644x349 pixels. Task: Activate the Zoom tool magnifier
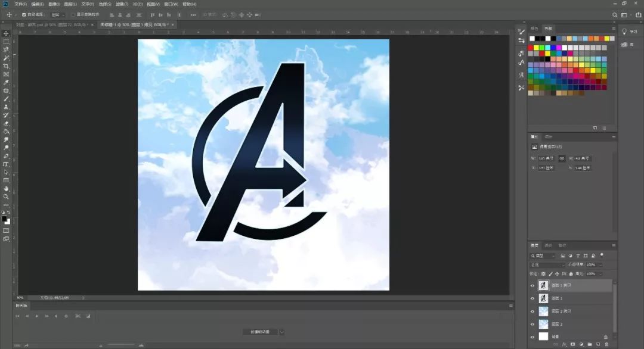point(6,197)
